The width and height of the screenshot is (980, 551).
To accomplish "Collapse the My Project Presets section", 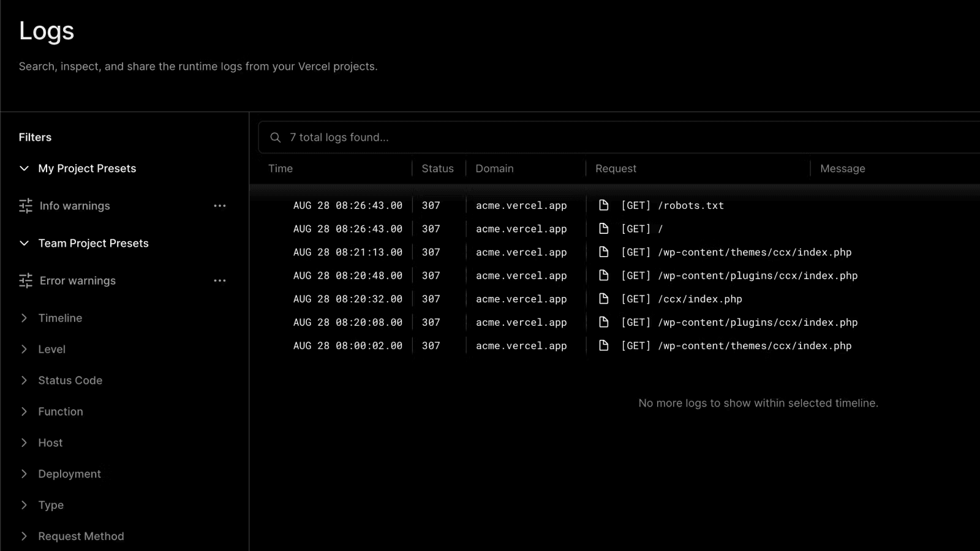I will coord(24,168).
